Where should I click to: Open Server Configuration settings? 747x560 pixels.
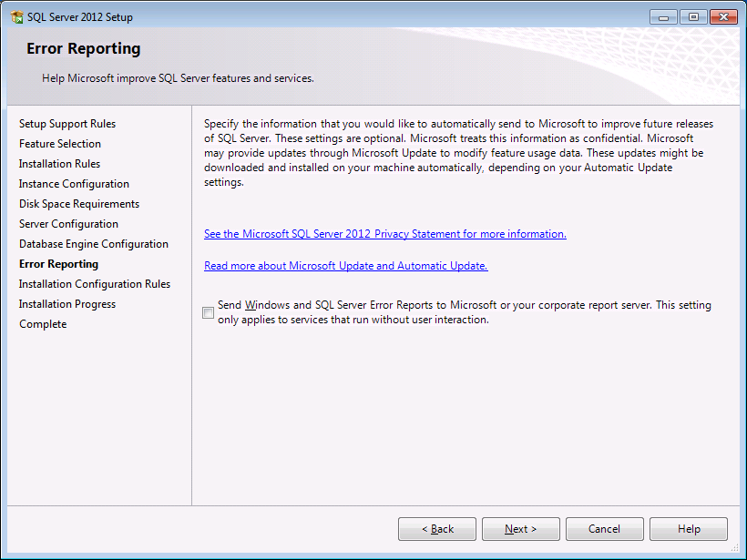[67, 223]
